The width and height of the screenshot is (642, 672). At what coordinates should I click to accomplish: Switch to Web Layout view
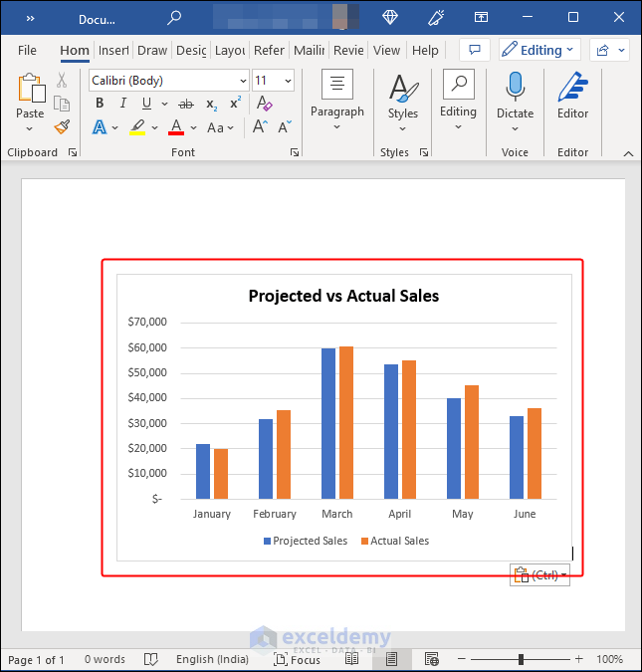[432, 659]
